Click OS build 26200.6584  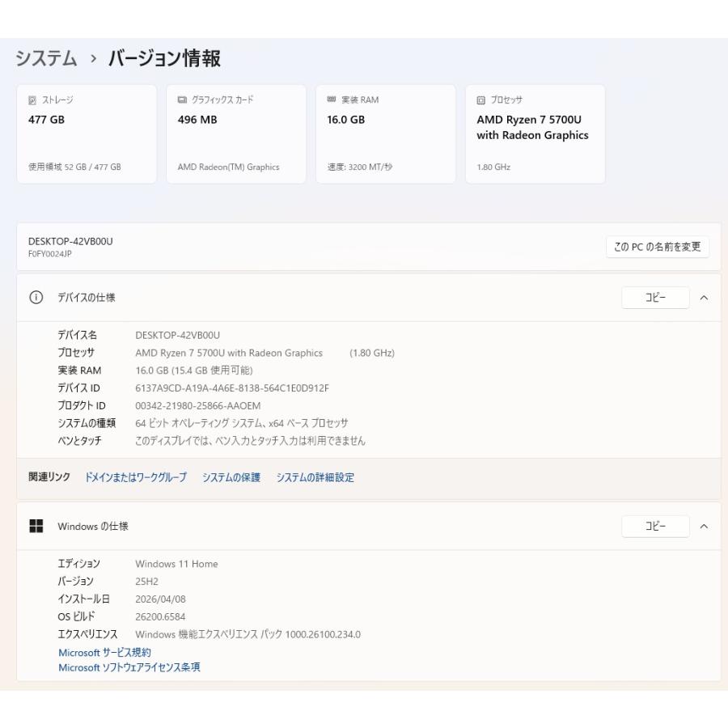pyautogui.click(x=160, y=616)
